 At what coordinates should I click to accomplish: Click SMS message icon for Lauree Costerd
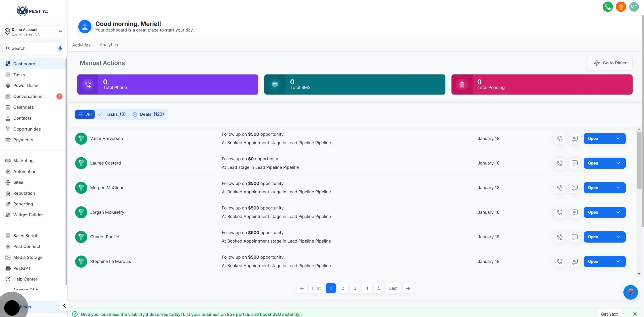[x=574, y=163]
